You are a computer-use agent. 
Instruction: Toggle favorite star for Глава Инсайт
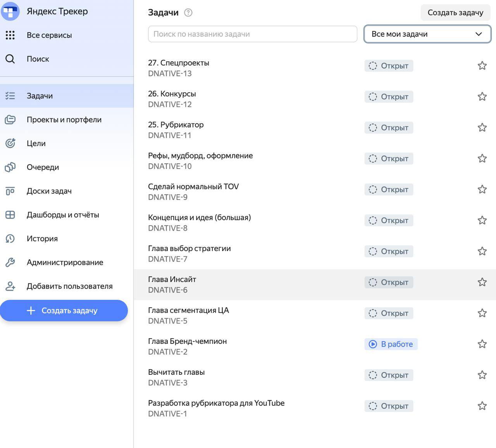pyautogui.click(x=482, y=282)
